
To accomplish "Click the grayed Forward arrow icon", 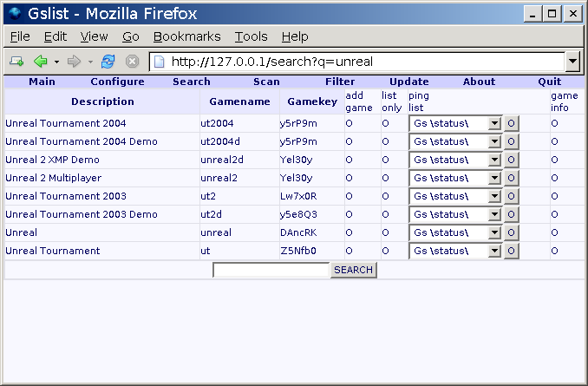I will click(74, 62).
